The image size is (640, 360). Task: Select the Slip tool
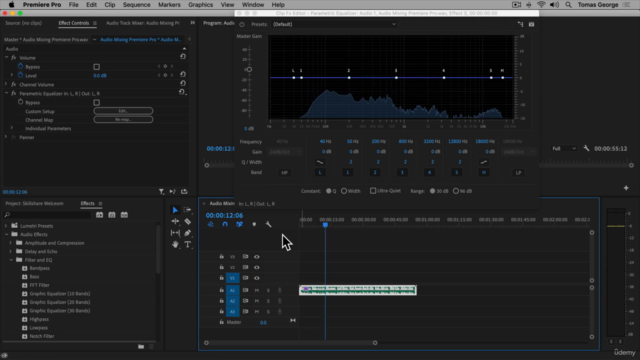pos(175,233)
